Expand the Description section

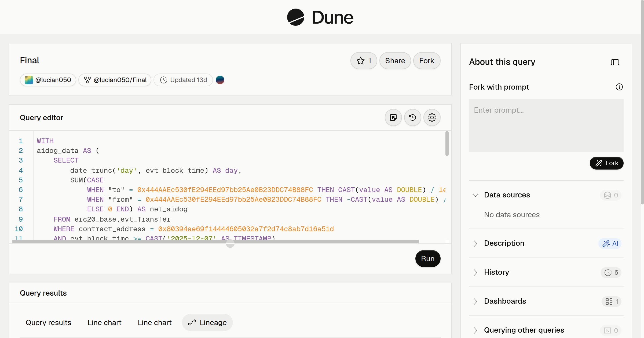click(x=475, y=243)
